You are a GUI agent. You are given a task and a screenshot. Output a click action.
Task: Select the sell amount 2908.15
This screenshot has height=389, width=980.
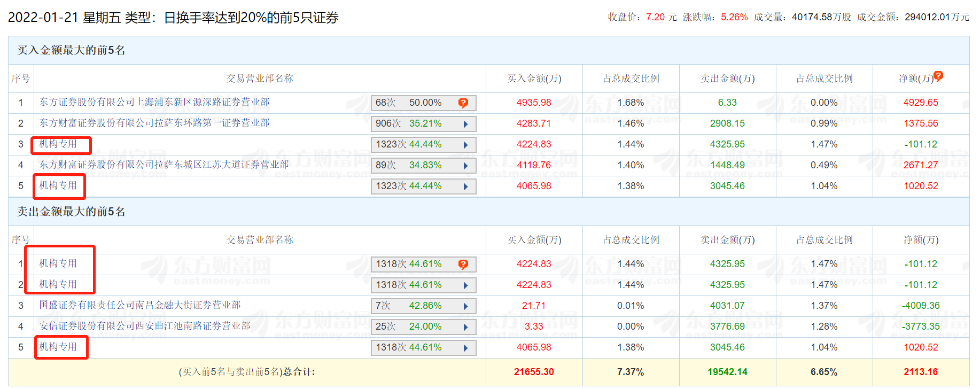pos(727,123)
